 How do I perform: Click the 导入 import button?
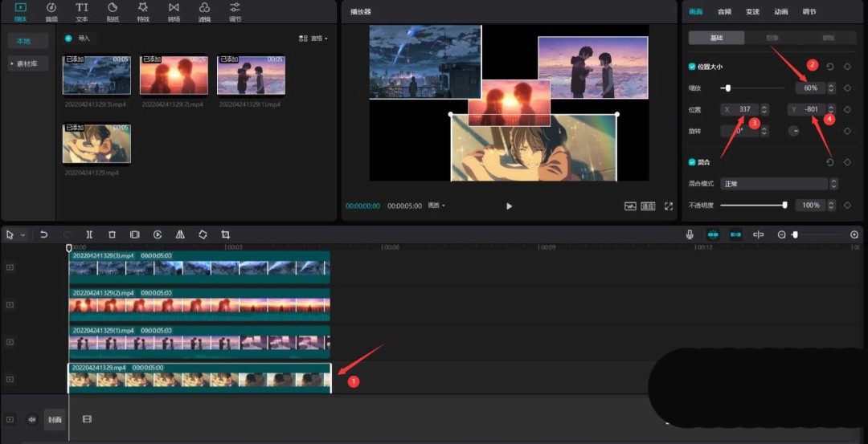click(79, 39)
